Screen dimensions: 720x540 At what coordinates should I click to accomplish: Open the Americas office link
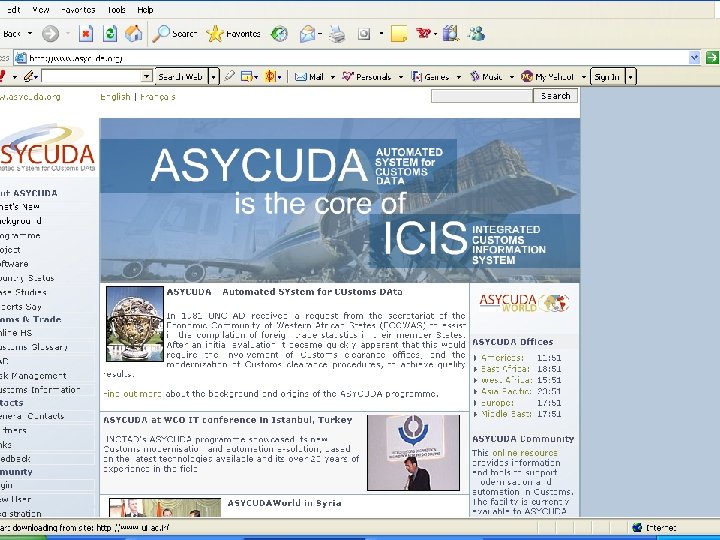click(502, 358)
